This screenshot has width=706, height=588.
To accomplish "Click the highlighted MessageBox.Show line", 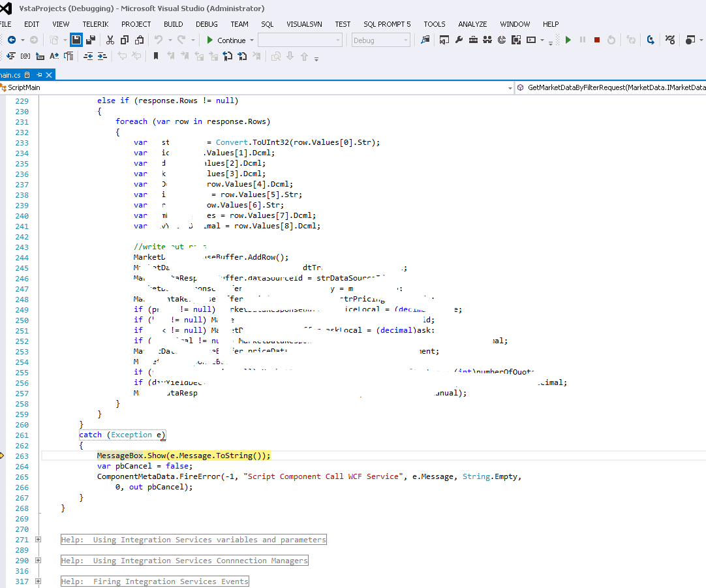I will click(x=184, y=456).
